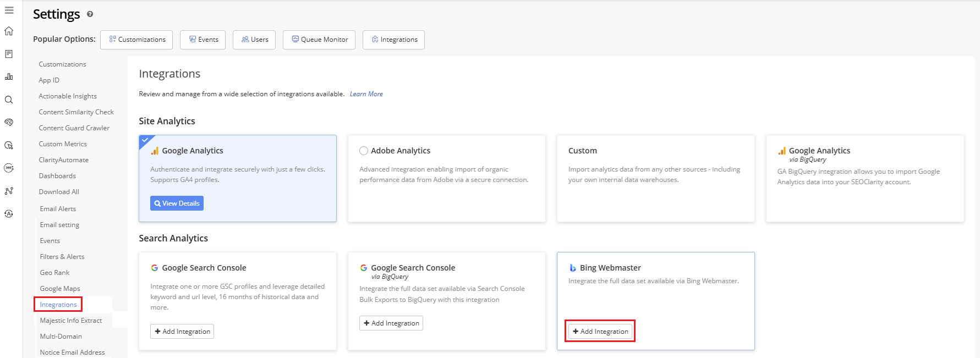Click the magnifying glass search sidebar icon
The image size is (980, 358).
point(9,100)
